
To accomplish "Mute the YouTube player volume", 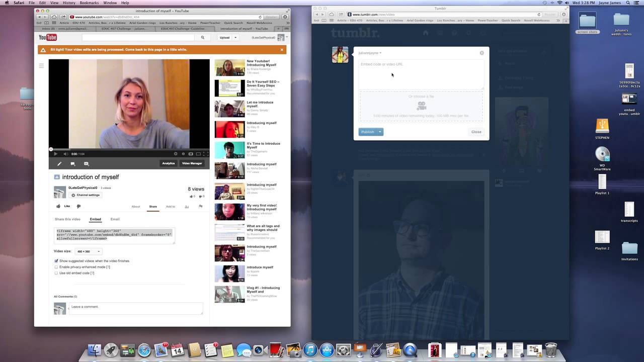I will (x=65, y=154).
